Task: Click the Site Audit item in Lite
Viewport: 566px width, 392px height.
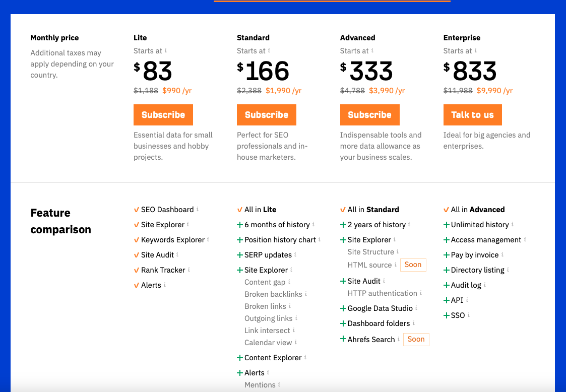Action: tap(157, 255)
